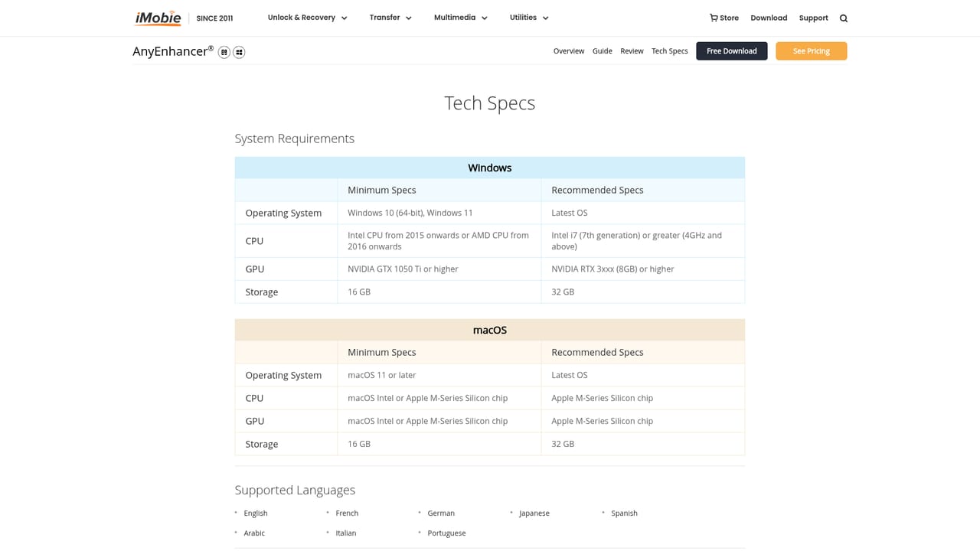980x551 pixels.
Task: Click 'Windows 10 (64-bit), Windows 11' cell
Action: (x=439, y=213)
